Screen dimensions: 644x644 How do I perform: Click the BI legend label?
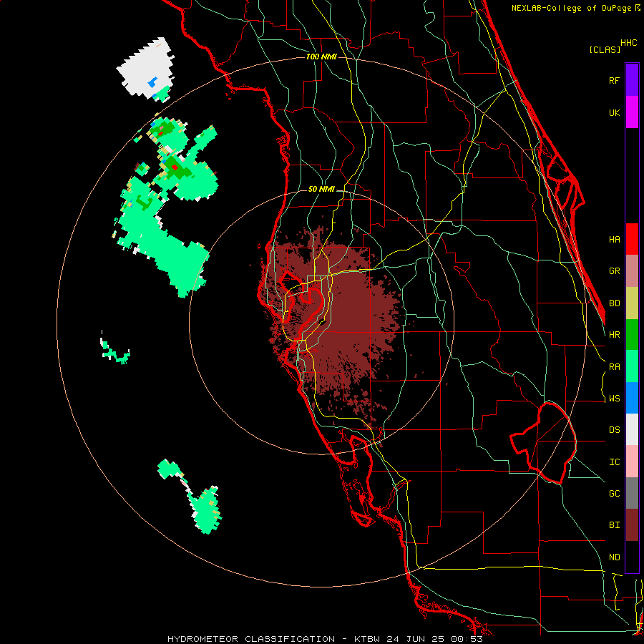pos(615,525)
